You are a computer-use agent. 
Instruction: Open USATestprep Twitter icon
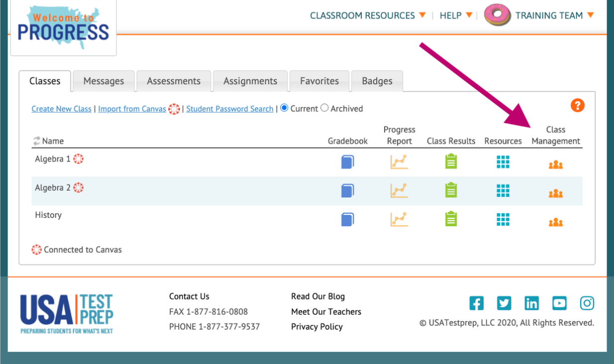click(x=504, y=303)
